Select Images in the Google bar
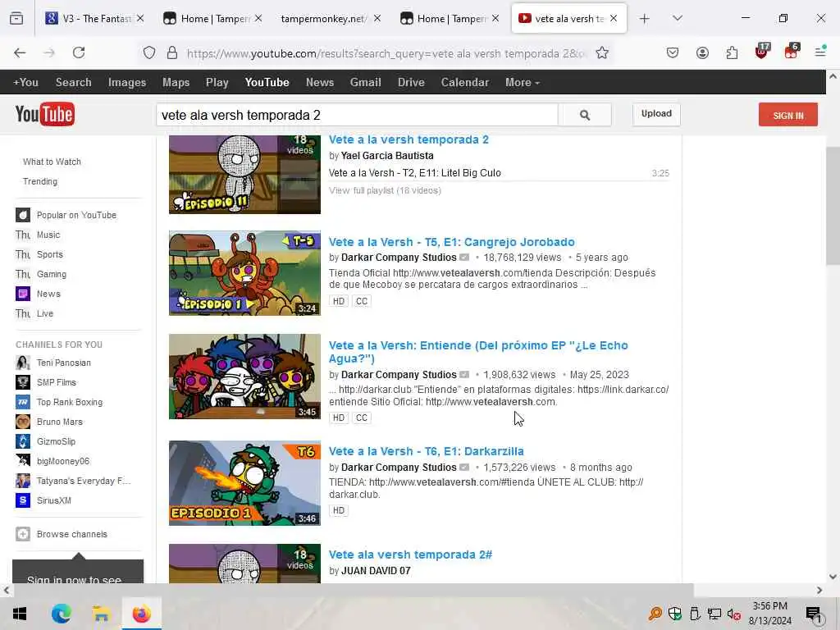The height and width of the screenshot is (630, 840). pos(127,83)
